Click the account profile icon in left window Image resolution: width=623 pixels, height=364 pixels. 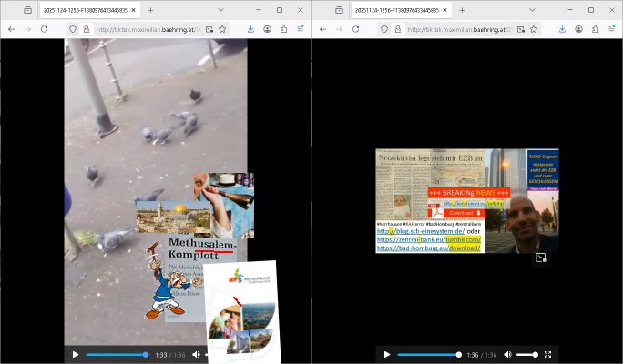click(266, 29)
